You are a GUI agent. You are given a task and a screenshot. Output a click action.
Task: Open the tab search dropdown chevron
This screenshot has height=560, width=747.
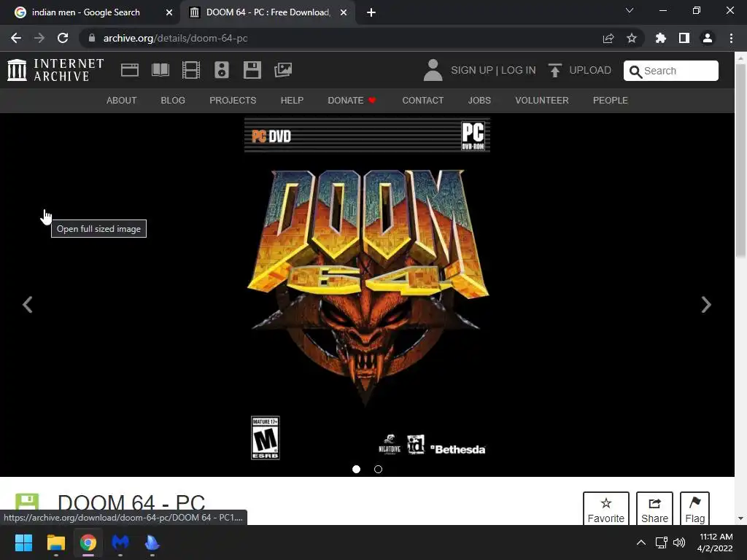(x=630, y=10)
